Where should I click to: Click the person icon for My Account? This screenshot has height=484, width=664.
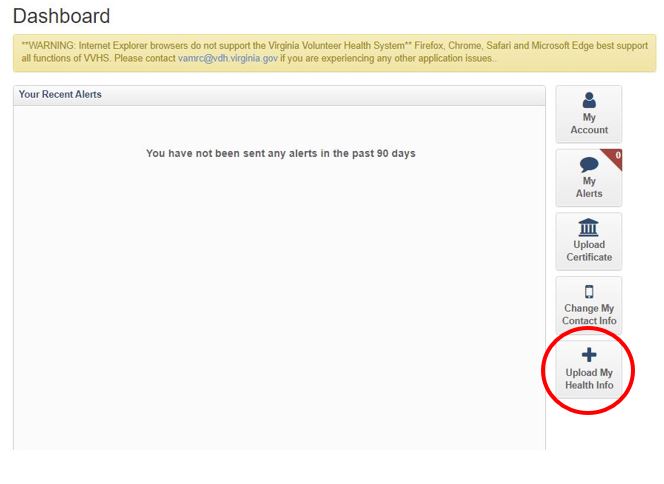point(589,100)
